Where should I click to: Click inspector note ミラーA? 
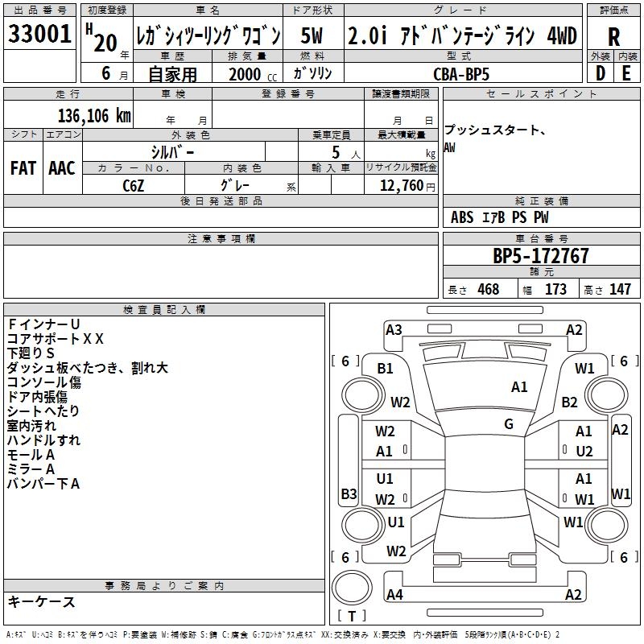tap(31, 469)
